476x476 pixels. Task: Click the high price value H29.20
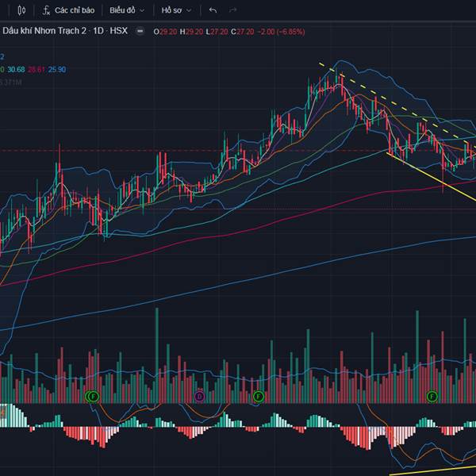pyautogui.click(x=191, y=32)
